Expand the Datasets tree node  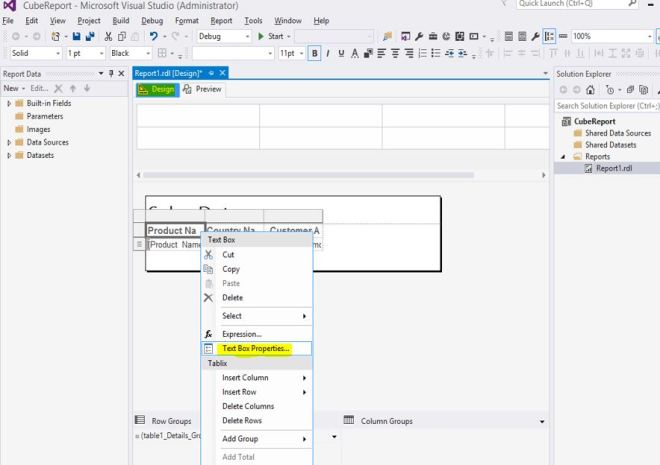(x=9, y=155)
